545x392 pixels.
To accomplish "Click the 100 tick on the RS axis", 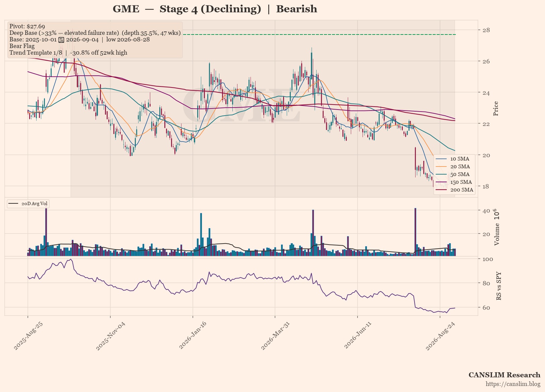I will tap(487, 259).
